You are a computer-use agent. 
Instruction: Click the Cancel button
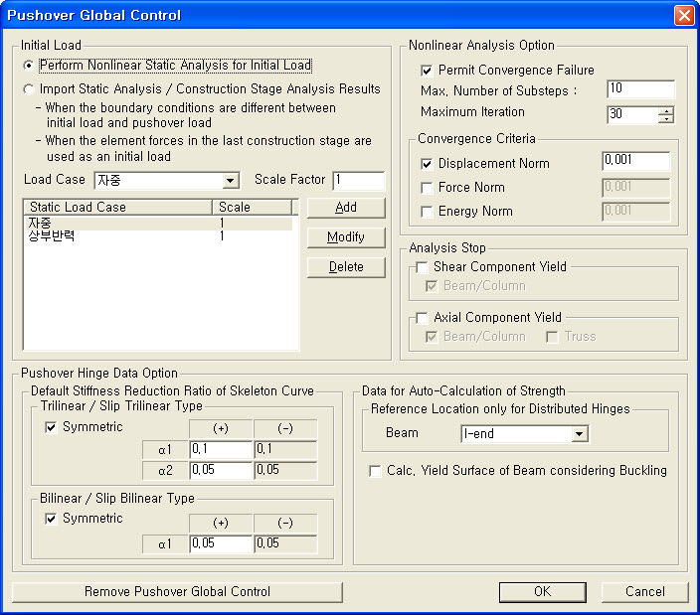click(645, 592)
